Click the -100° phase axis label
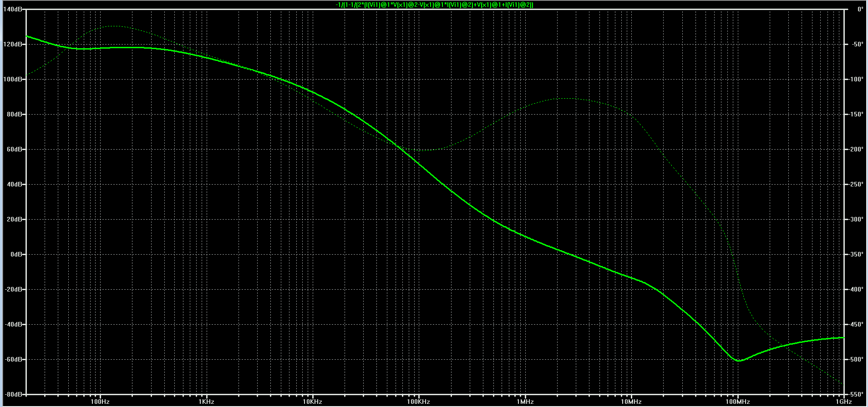Image resolution: width=868 pixels, height=407 pixels. 855,79
